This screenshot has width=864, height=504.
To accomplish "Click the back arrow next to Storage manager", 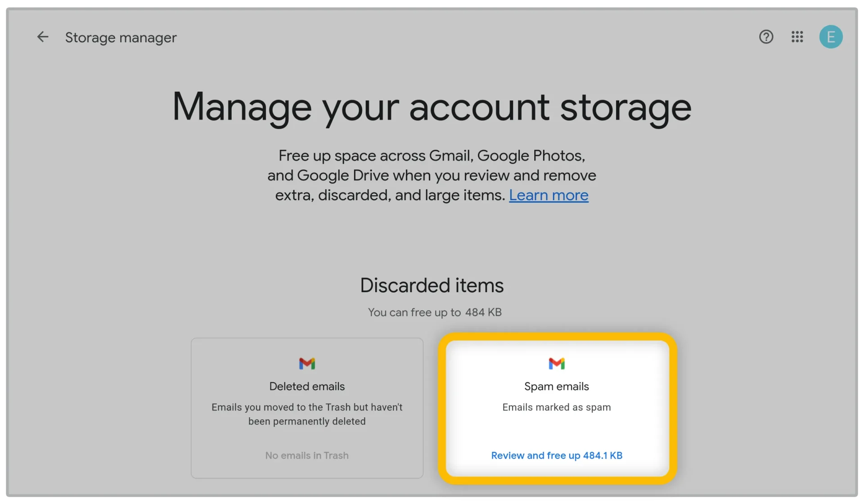I will pos(43,37).
